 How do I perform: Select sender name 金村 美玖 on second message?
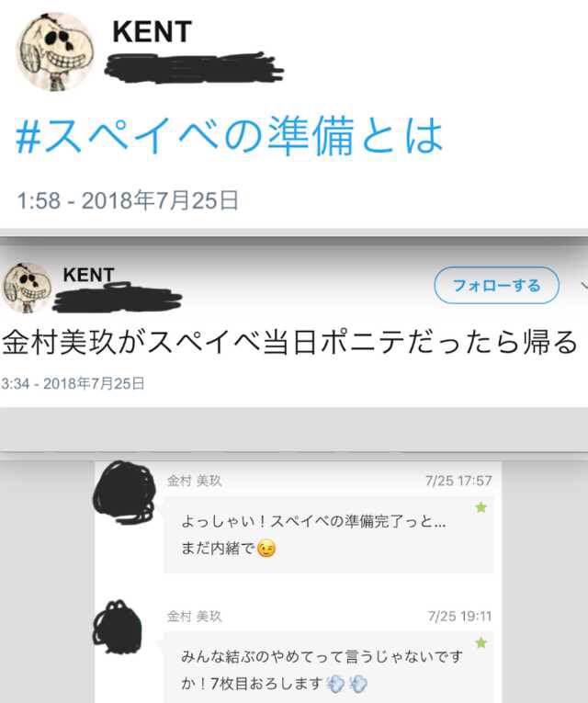[x=194, y=617]
